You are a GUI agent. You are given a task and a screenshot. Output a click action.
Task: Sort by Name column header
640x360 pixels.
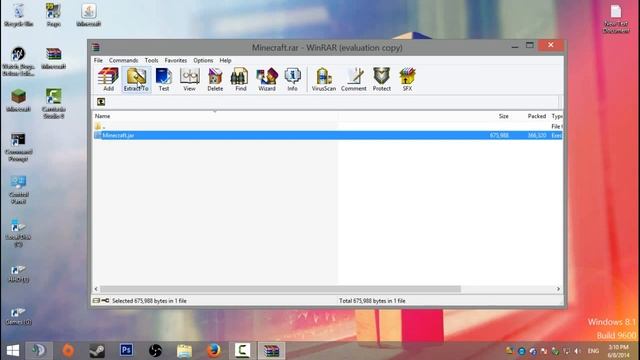point(102,116)
